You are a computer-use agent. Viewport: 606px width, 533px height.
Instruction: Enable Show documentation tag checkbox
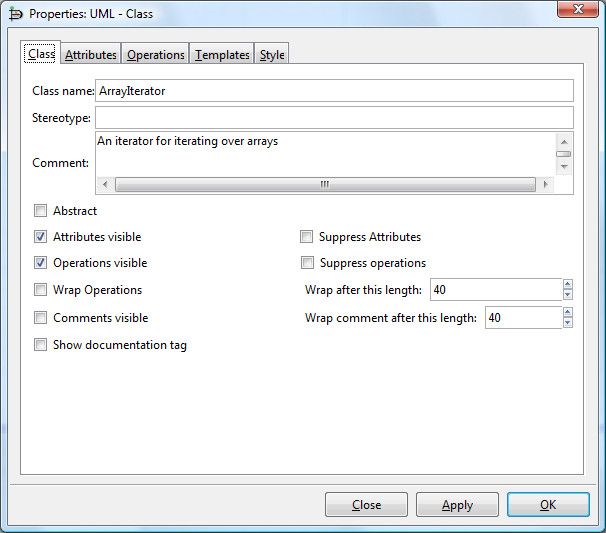(40, 344)
